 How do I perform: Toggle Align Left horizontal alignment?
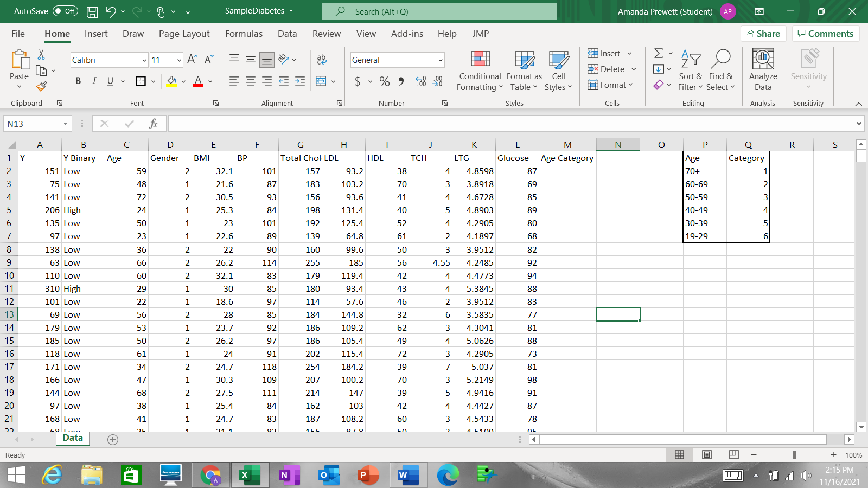coord(234,81)
